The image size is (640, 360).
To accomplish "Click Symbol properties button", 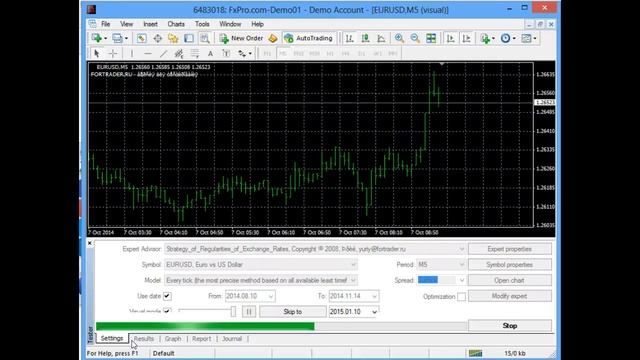I will tap(510, 264).
